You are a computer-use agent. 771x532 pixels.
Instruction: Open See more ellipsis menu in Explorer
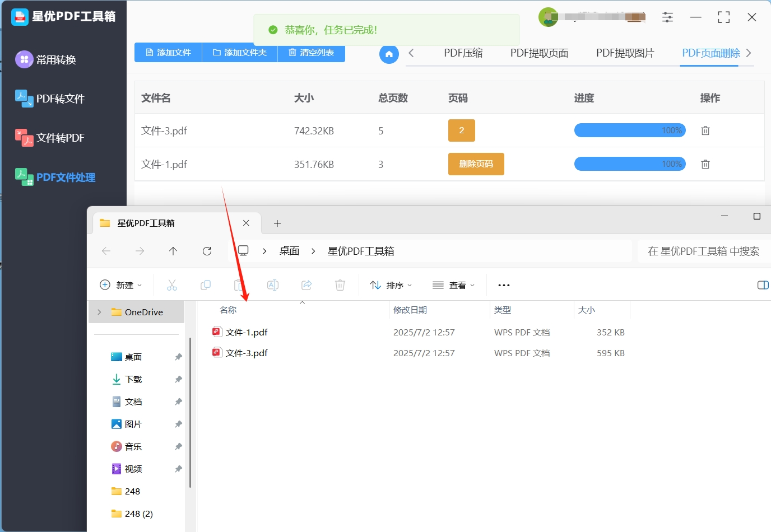coord(504,285)
